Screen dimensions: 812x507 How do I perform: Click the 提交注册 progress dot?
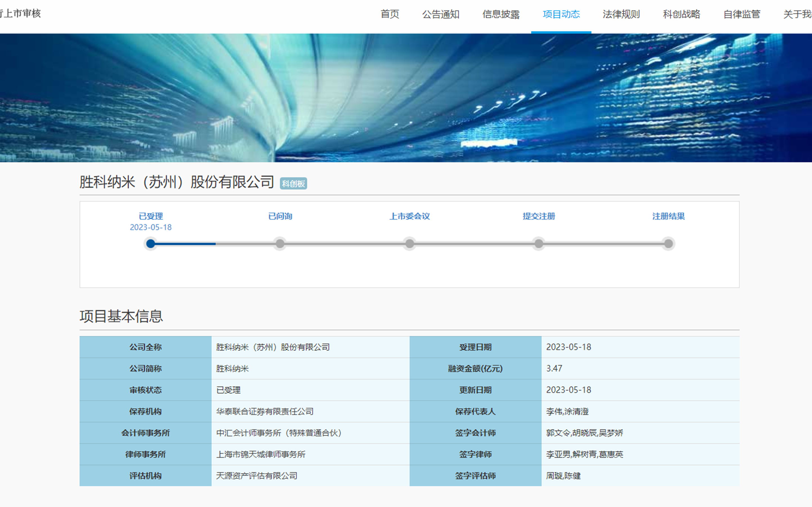pyautogui.click(x=539, y=243)
